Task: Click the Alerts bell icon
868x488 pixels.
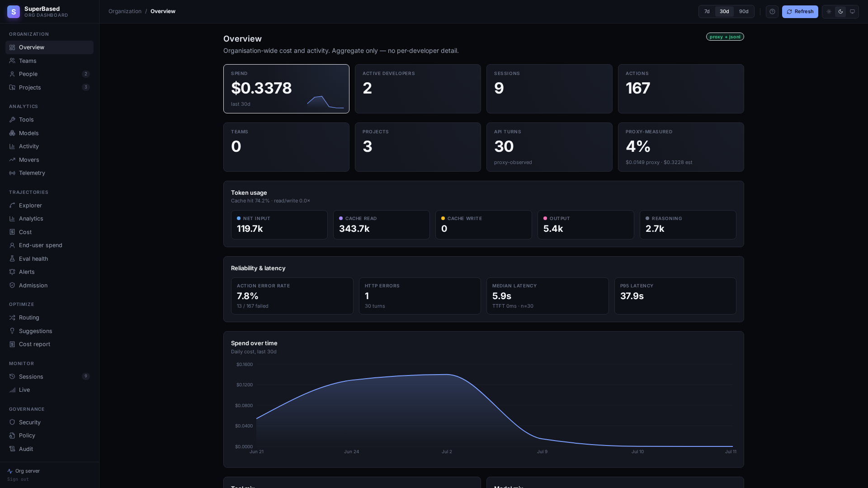Action: point(12,272)
